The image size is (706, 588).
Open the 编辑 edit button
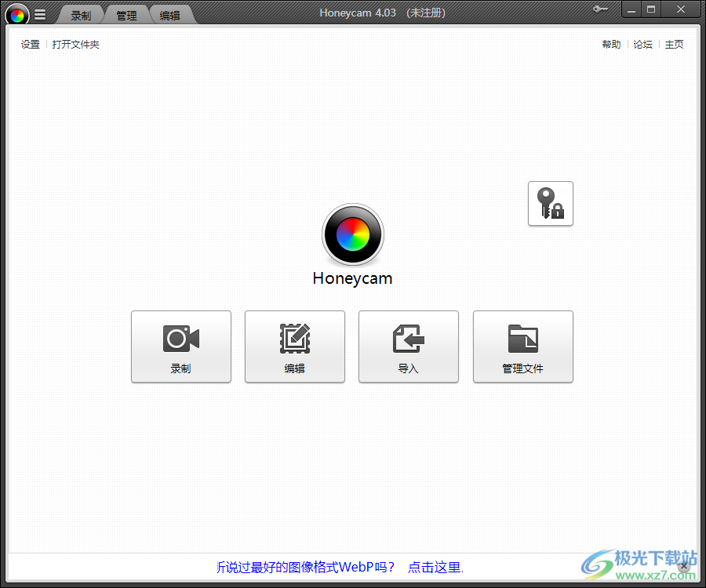295,347
